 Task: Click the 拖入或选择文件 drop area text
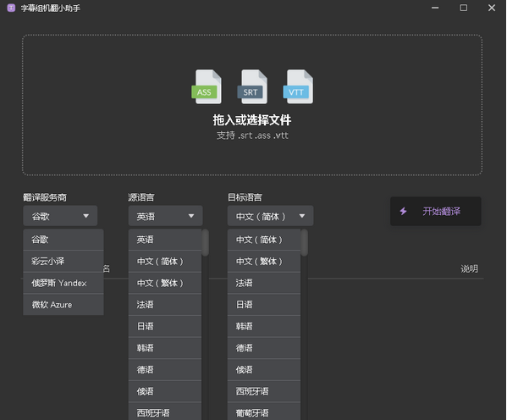(252, 120)
